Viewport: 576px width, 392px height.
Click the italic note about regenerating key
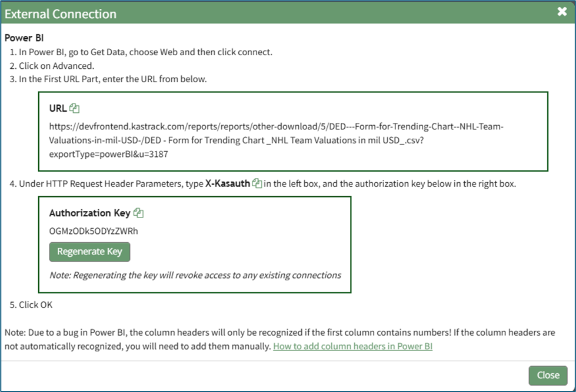coord(195,274)
